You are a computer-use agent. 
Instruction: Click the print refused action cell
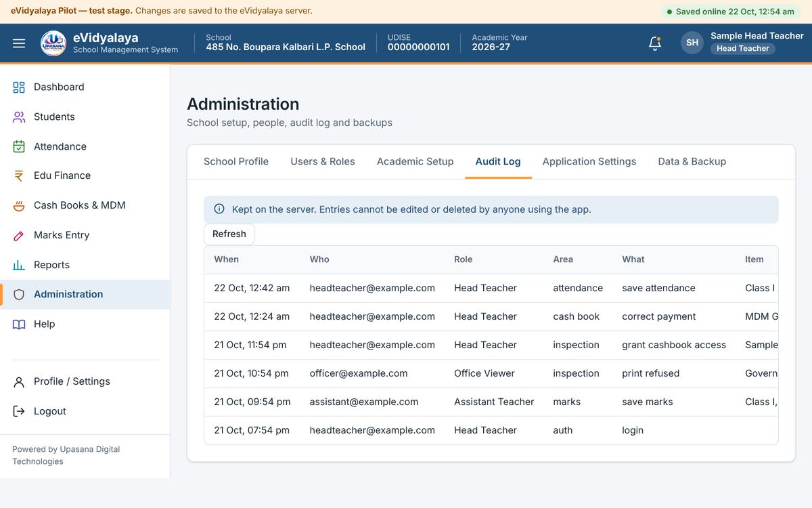click(651, 373)
